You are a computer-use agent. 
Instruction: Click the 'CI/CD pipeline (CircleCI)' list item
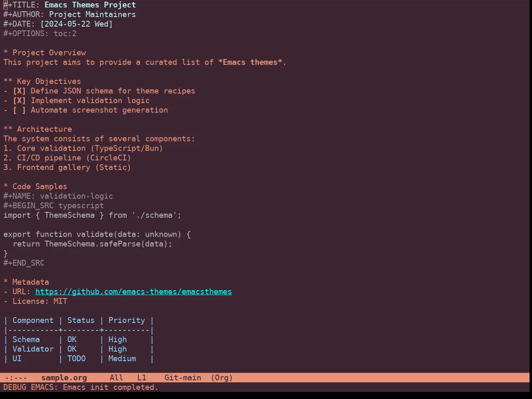tap(67, 158)
